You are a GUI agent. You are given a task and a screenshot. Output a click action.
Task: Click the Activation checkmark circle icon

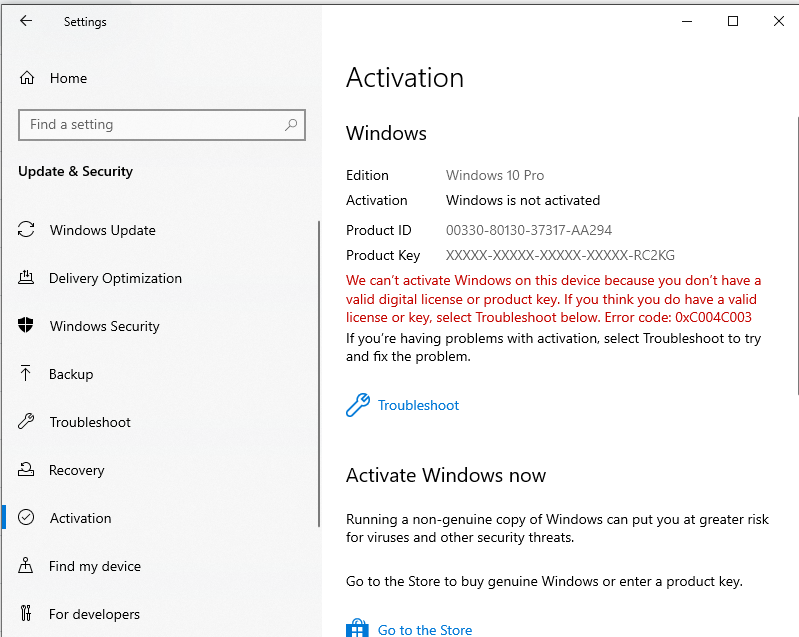pos(26,517)
